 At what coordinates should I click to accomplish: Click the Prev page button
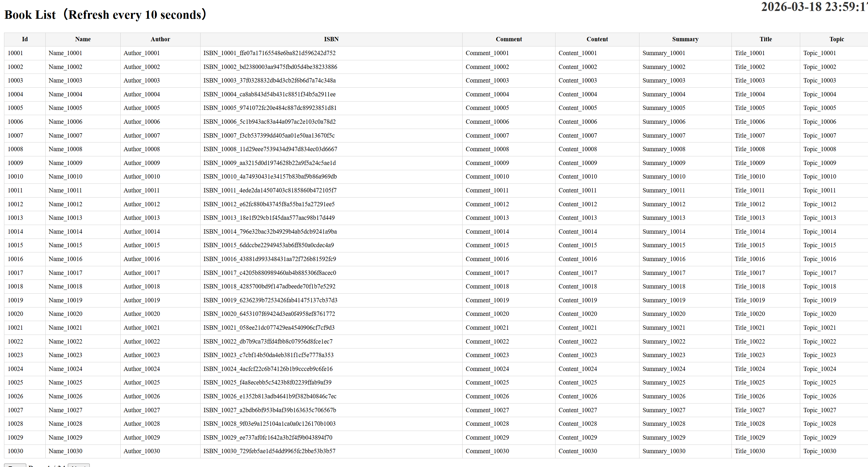15,465
